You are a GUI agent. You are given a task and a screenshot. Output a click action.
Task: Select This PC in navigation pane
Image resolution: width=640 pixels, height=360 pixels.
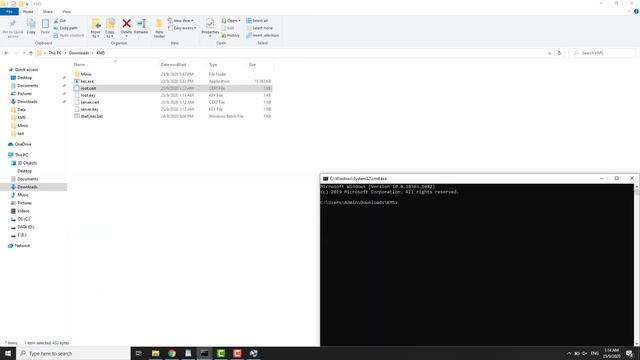pyautogui.click(x=21, y=155)
